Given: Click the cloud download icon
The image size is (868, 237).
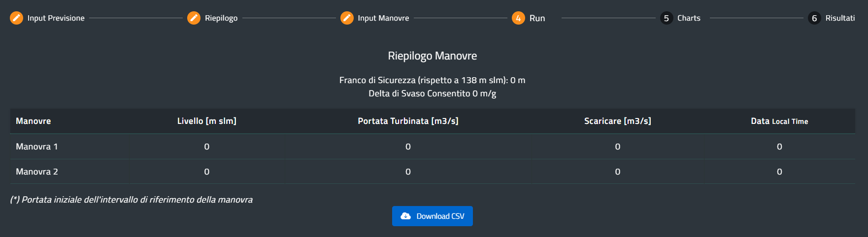Looking at the screenshot, I should tap(405, 216).
